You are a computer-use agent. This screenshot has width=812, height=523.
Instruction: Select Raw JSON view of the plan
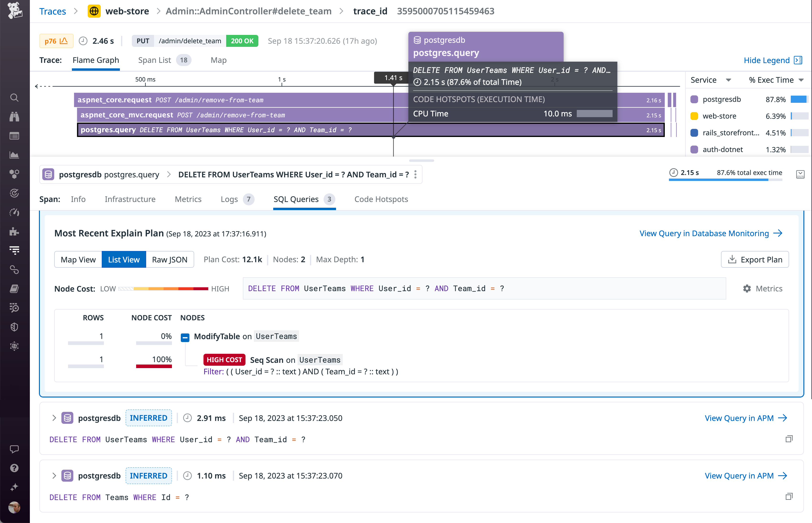point(170,259)
